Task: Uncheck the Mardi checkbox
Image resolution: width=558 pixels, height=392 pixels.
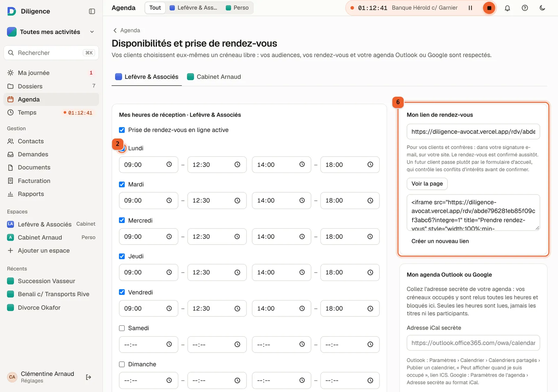Action: (x=122, y=184)
